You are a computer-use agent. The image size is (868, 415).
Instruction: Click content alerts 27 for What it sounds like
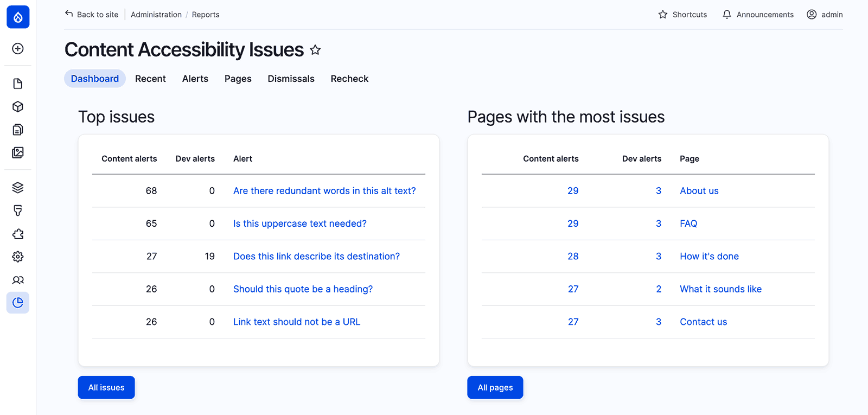[x=573, y=289]
